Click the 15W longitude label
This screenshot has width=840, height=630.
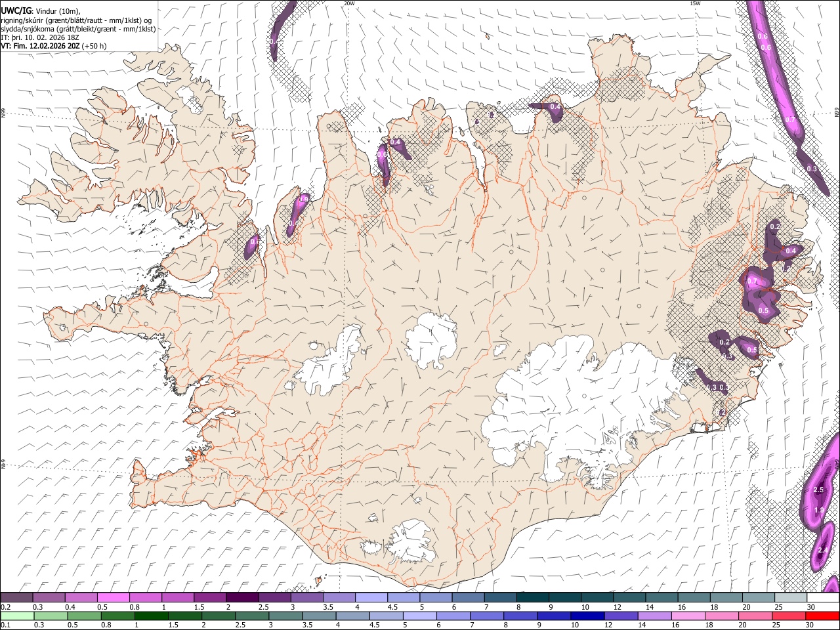point(694,3)
